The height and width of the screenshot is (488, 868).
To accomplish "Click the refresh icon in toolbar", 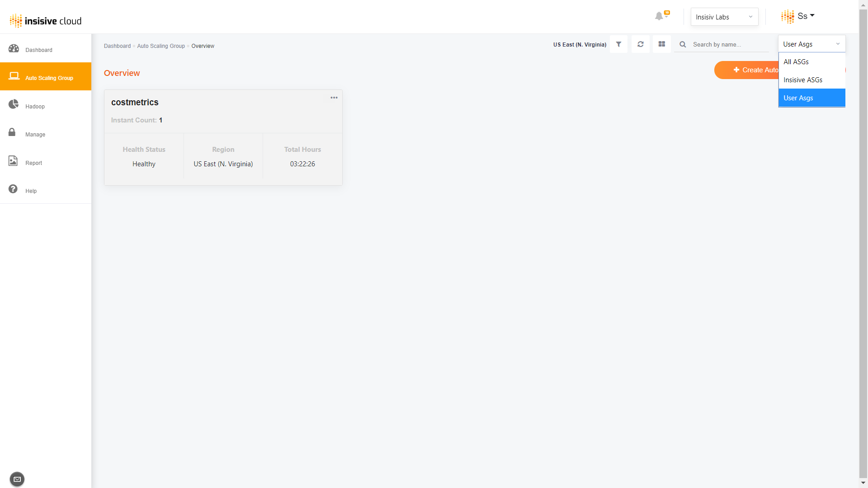I will (640, 44).
